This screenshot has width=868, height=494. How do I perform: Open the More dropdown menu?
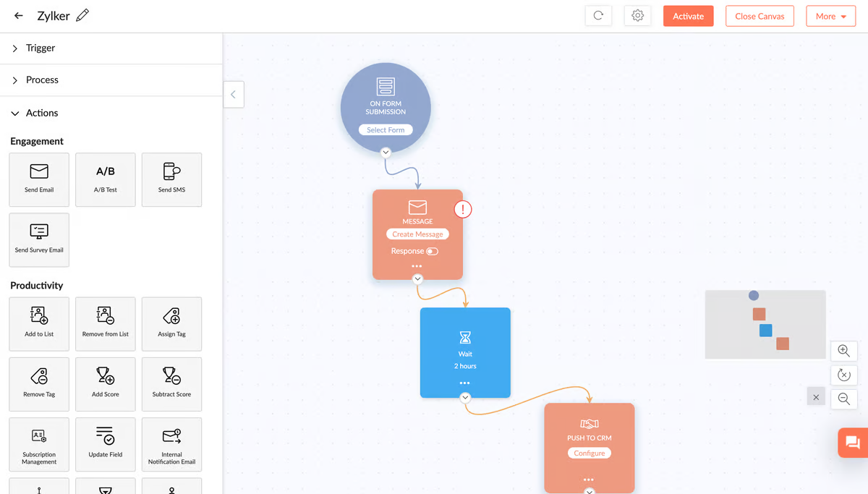tap(830, 16)
